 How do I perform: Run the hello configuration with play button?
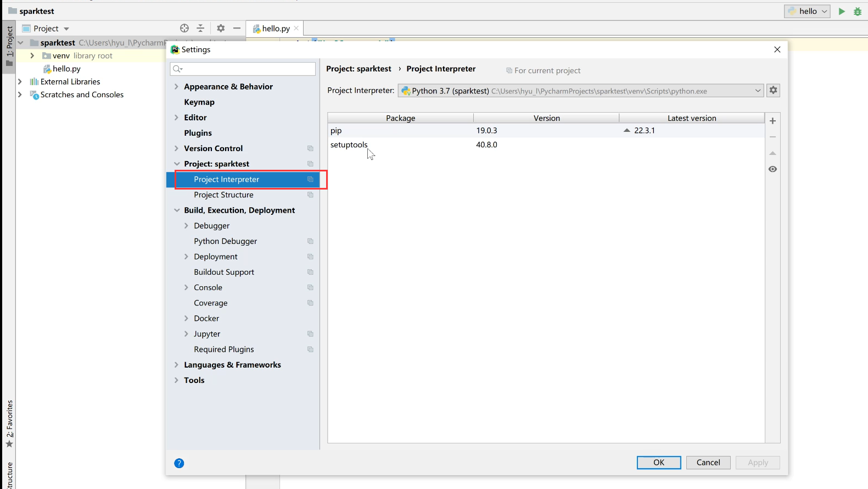[842, 11]
